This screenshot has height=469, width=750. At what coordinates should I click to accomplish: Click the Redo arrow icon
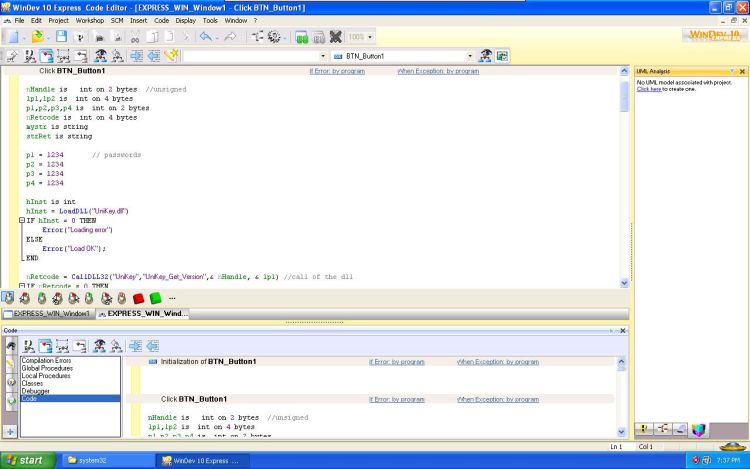coord(230,37)
